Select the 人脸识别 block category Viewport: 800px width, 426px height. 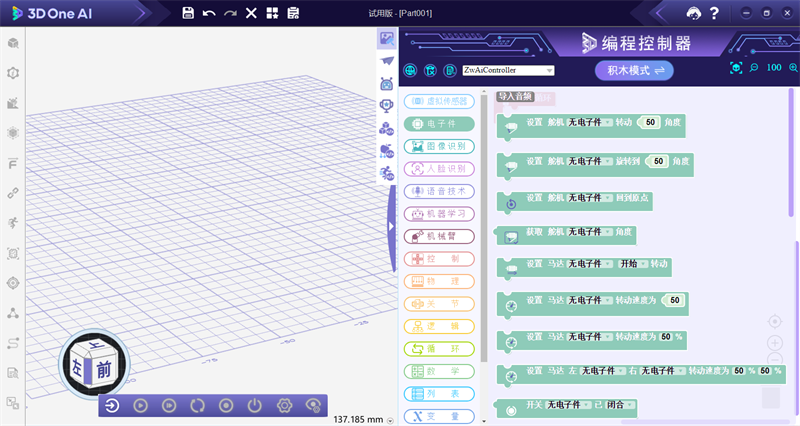439,169
